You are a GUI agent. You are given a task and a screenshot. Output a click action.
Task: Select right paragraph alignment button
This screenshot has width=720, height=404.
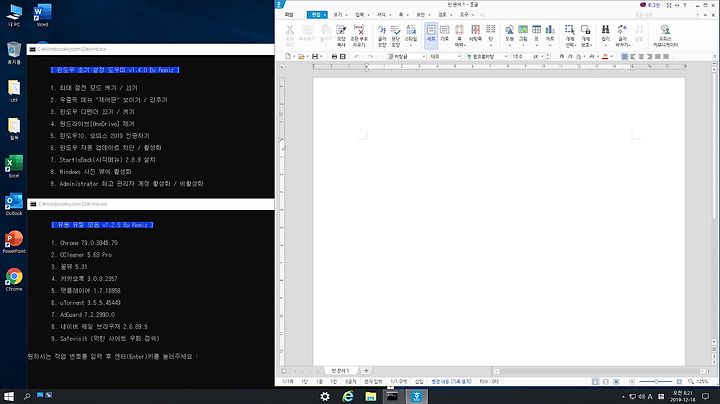650,56
